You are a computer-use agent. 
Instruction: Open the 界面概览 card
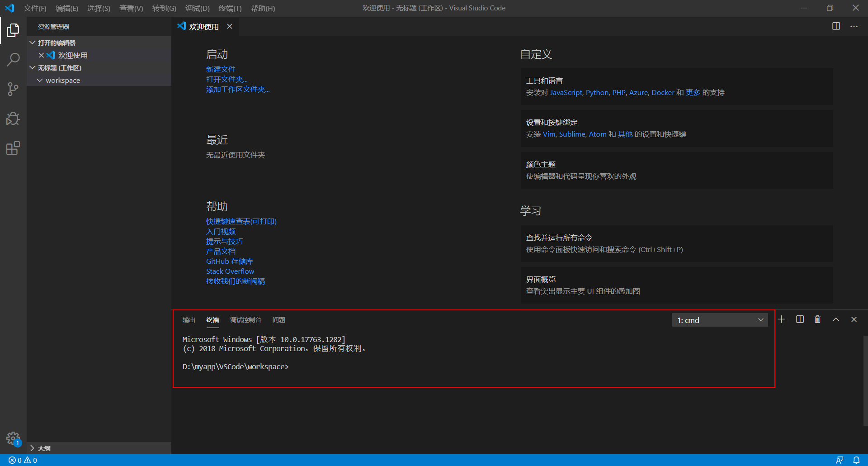coord(677,285)
